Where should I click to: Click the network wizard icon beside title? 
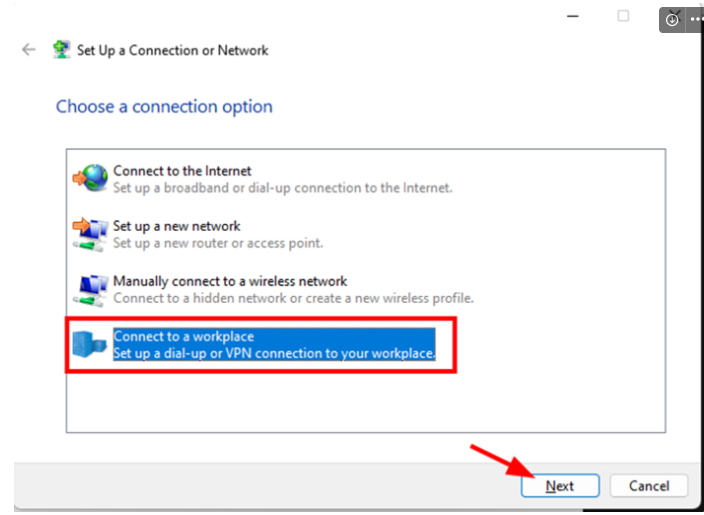(62, 50)
